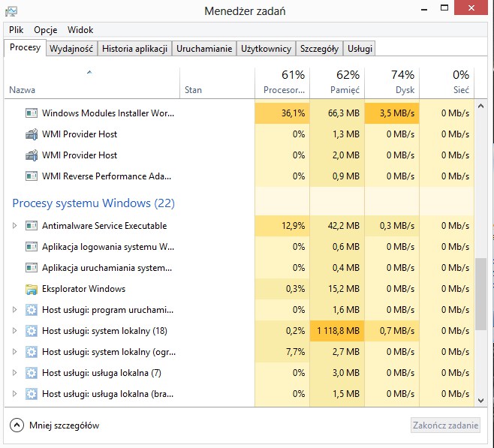Expand the Antimalware Service Executable entry

[x=14, y=226]
